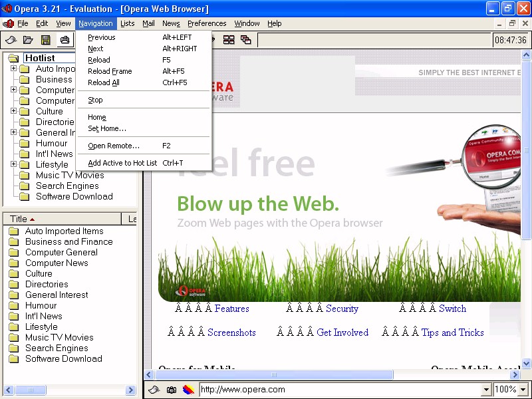
Task: Click the Tile windows toolbar icon
Action: click(229, 40)
